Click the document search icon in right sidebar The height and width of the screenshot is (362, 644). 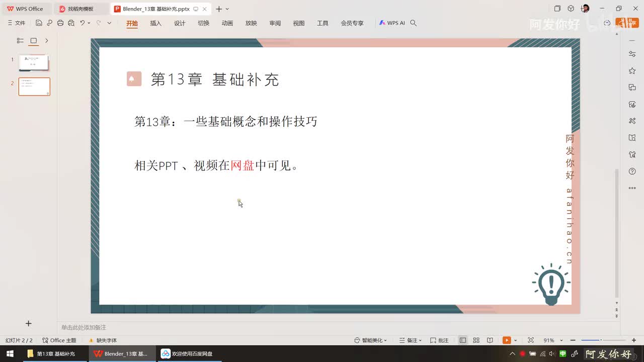632,138
